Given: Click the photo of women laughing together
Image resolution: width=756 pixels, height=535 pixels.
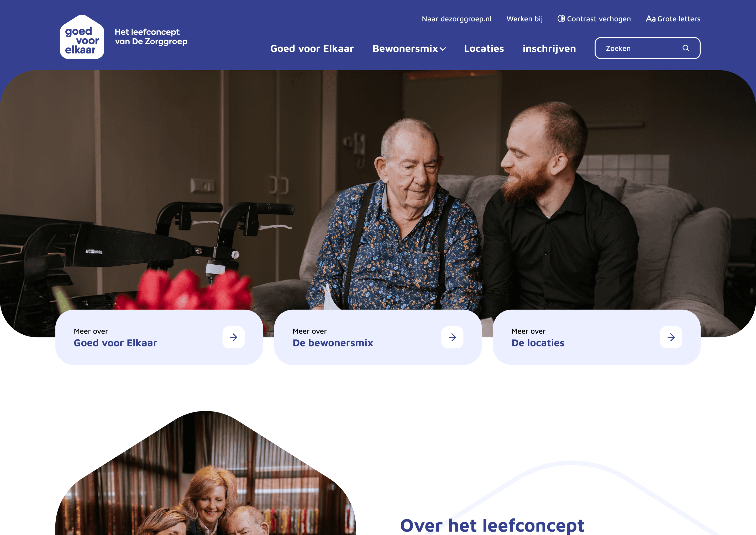Looking at the screenshot, I should pyautogui.click(x=205, y=473).
